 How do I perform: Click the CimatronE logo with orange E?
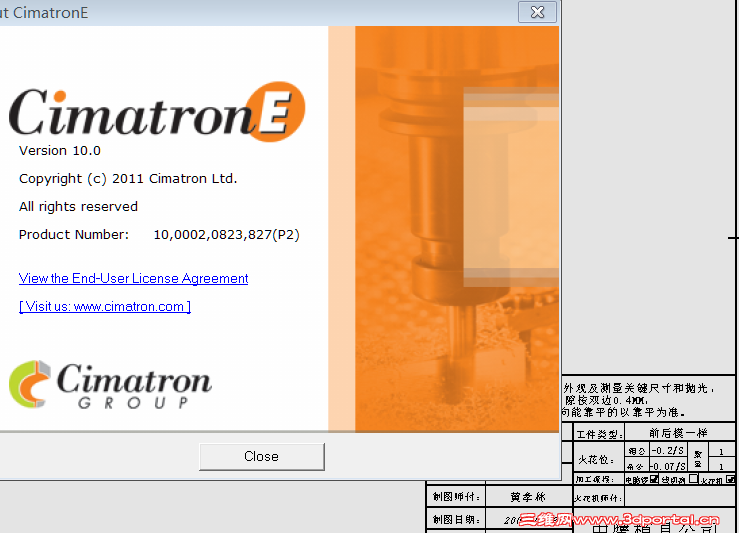tap(157, 112)
